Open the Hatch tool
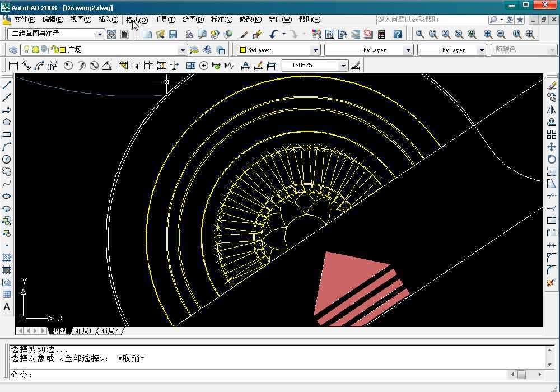The height and width of the screenshot is (392, 560). pos(7,258)
